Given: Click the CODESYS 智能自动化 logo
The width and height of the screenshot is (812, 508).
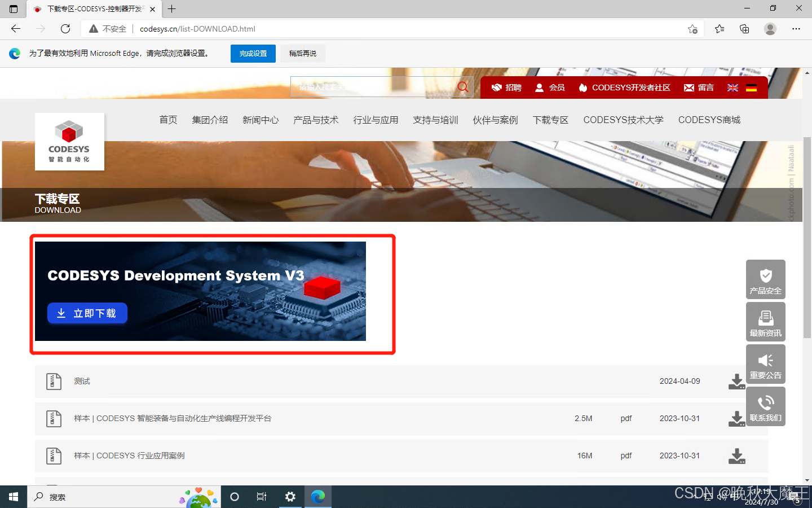Looking at the screenshot, I should click(69, 142).
